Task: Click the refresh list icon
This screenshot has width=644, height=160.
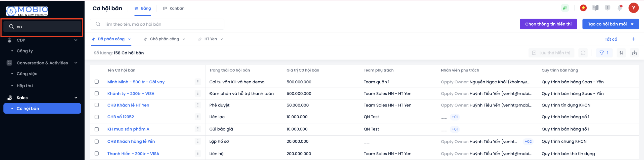Action: 583,53
